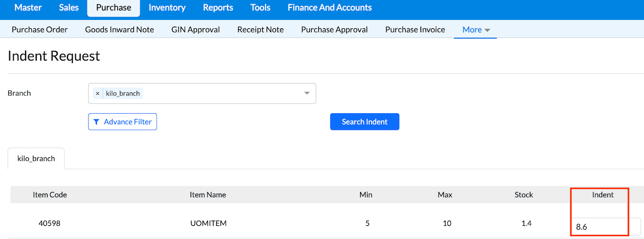Navigate to Purchase Approval

(x=334, y=29)
